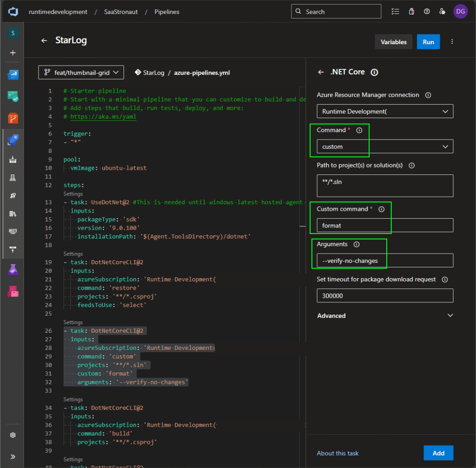Viewport: 476px width, 468px height.
Task: Open Project settings gear icon
Action: pyautogui.click(x=13, y=435)
